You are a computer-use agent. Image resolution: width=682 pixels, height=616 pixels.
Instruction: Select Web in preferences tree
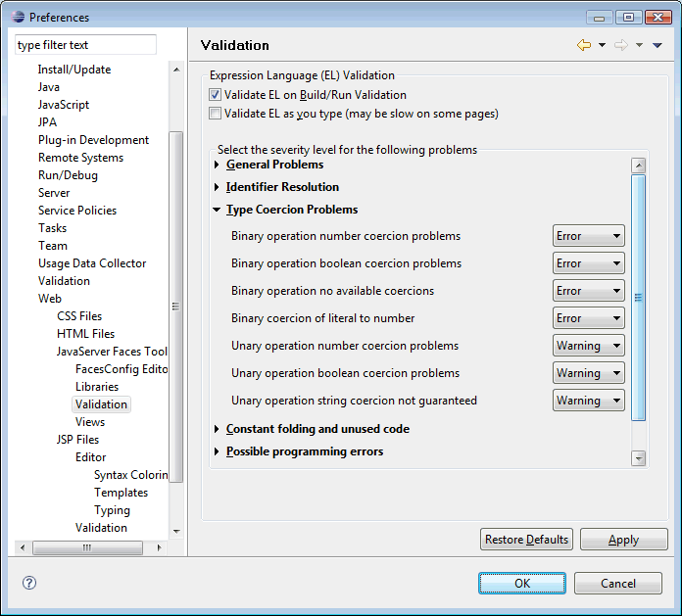pos(50,299)
